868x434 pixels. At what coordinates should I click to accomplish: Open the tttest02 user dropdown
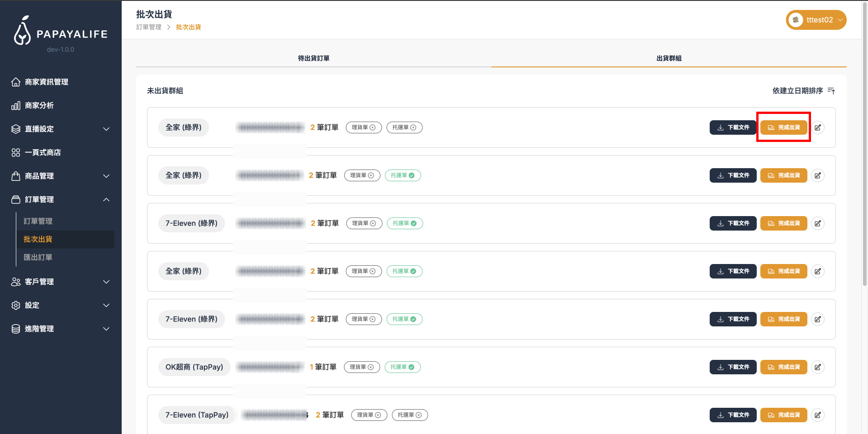pyautogui.click(x=816, y=20)
